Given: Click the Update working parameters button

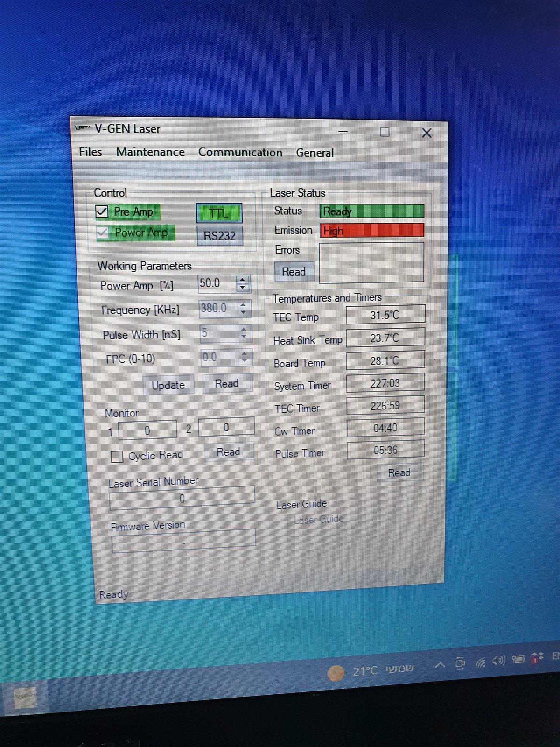Looking at the screenshot, I should click(168, 385).
